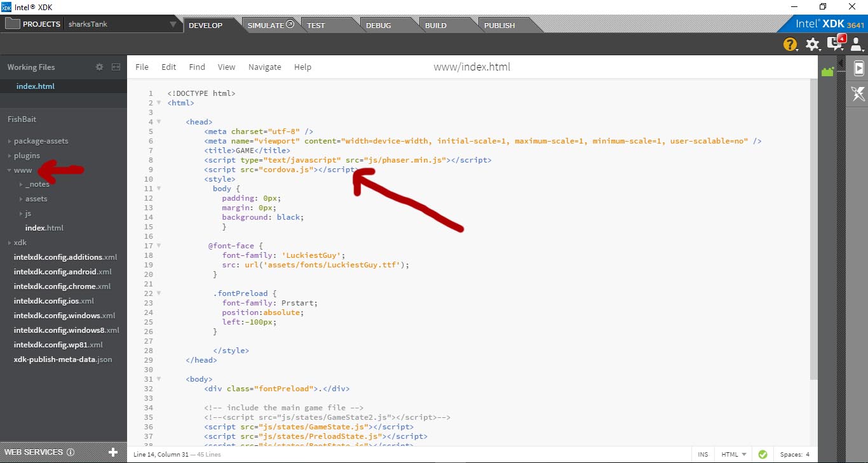868x463 pixels.
Task: Fold the @font-face block at line 17
Action: coord(159,246)
